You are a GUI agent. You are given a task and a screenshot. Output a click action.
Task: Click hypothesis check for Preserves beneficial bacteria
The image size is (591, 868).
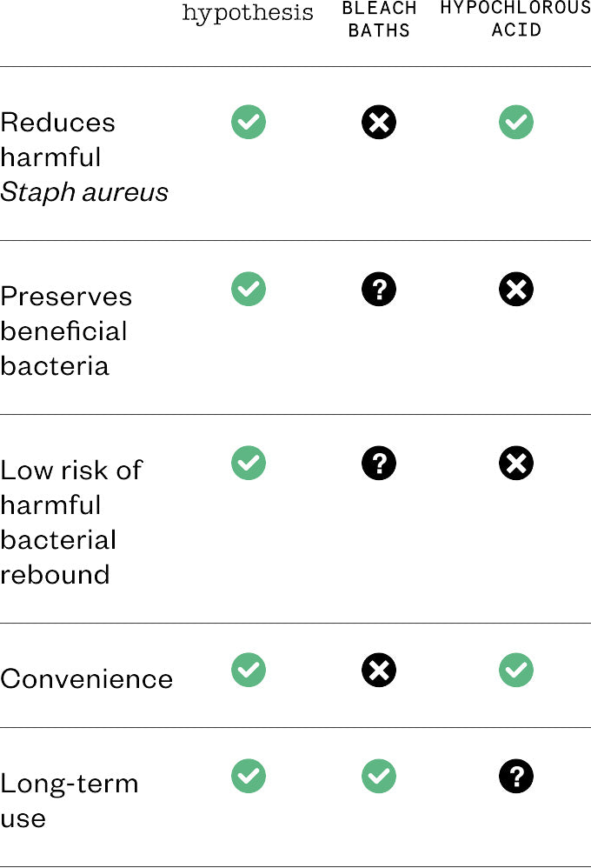(x=249, y=289)
